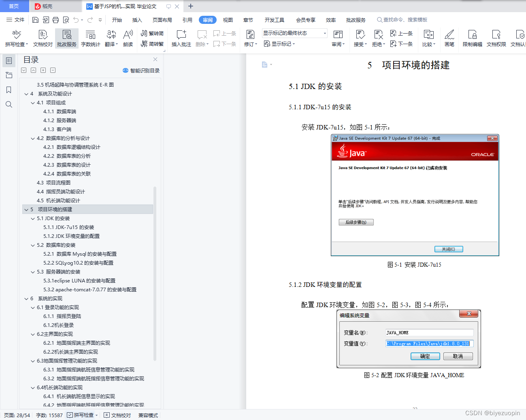526x420 pixels.
Task: Select the 画笔 pen tool
Action: 449,38
